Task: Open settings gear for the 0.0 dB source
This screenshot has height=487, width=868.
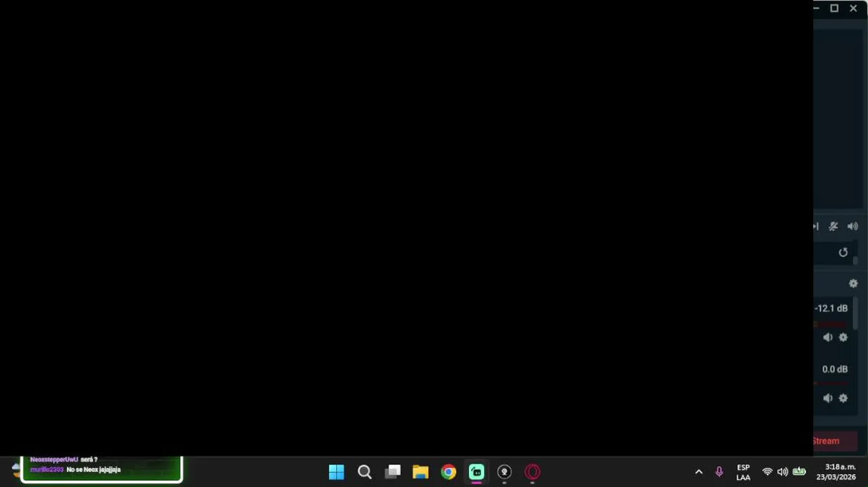Action: click(x=843, y=398)
